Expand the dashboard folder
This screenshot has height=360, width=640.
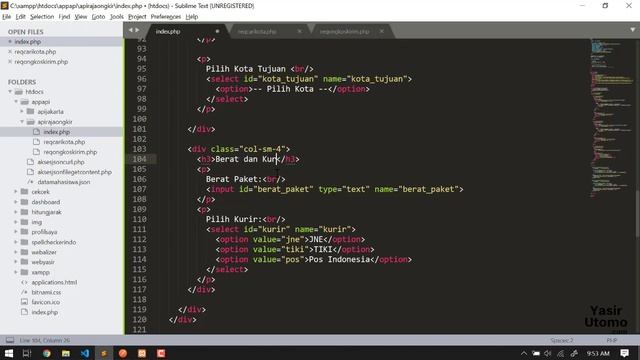pos(16,202)
